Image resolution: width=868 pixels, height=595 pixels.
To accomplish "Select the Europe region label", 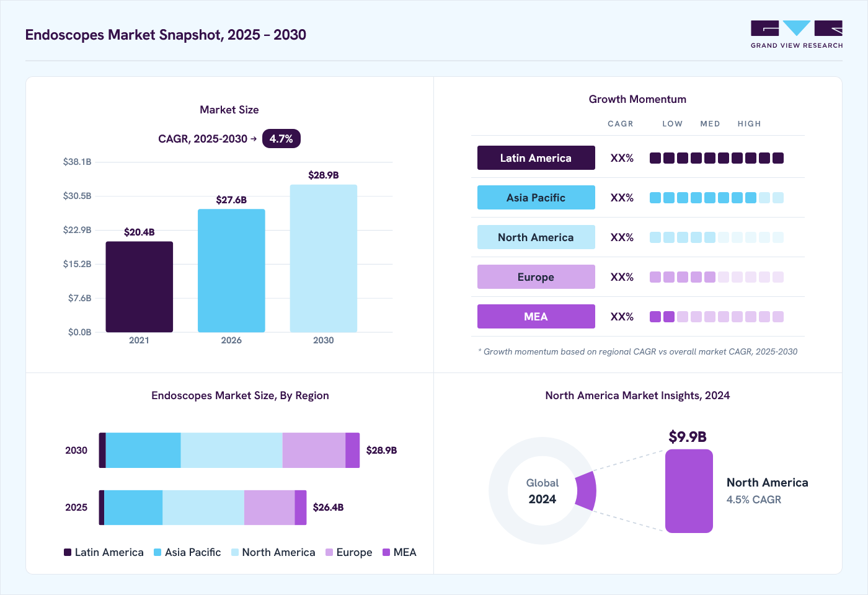I will click(536, 277).
